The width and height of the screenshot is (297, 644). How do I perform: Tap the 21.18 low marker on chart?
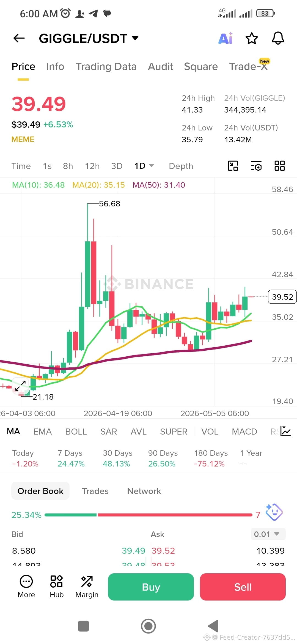click(x=43, y=397)
